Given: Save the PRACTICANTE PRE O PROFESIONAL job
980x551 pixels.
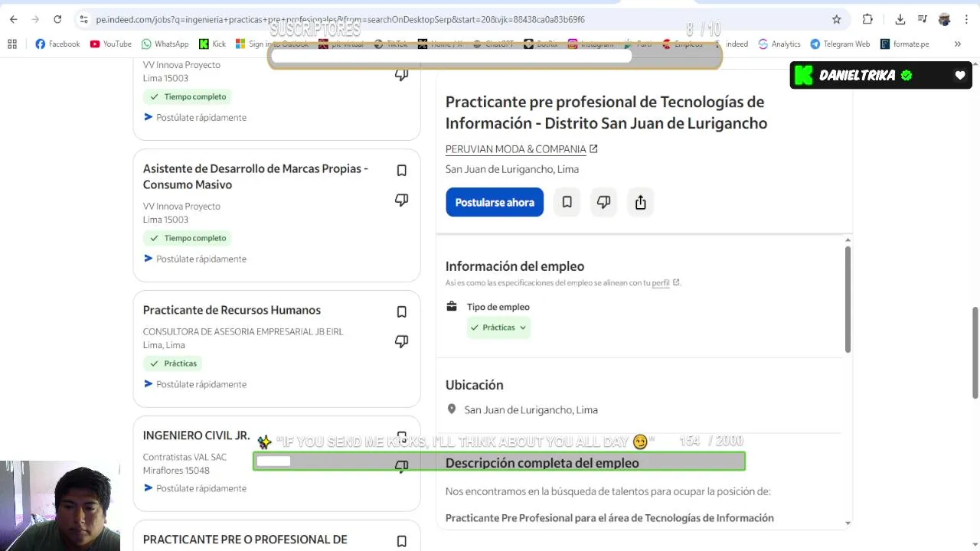Looking at the screenshot, I should 401,541.
